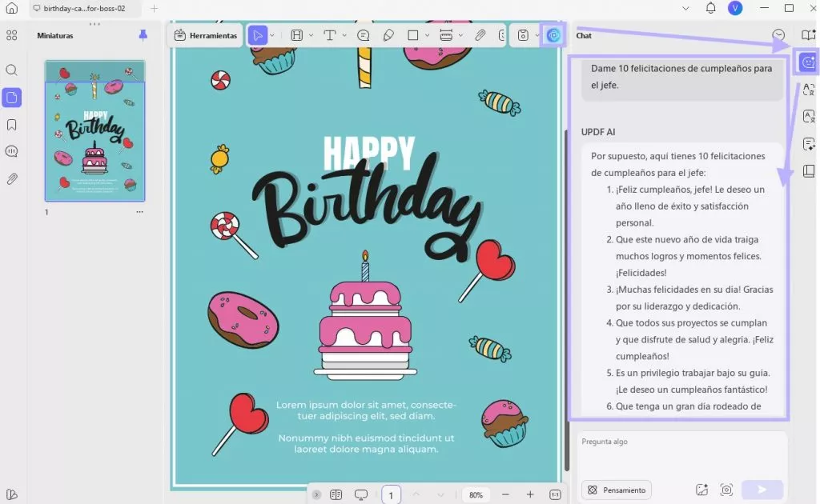The height and width of the screenshot is (504, 820).
Task: Click the layers icon at bottom-left corner
Action: click(11, 494)
